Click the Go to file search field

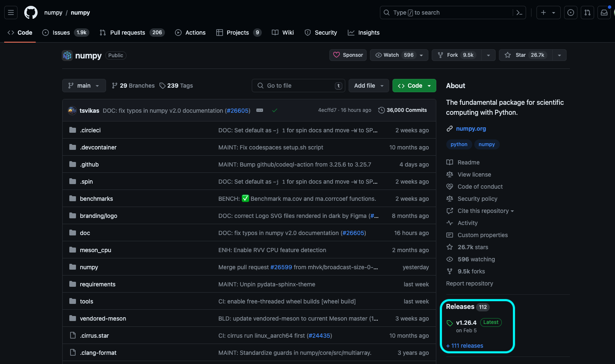pyautogui.click(x=299, y=86)
